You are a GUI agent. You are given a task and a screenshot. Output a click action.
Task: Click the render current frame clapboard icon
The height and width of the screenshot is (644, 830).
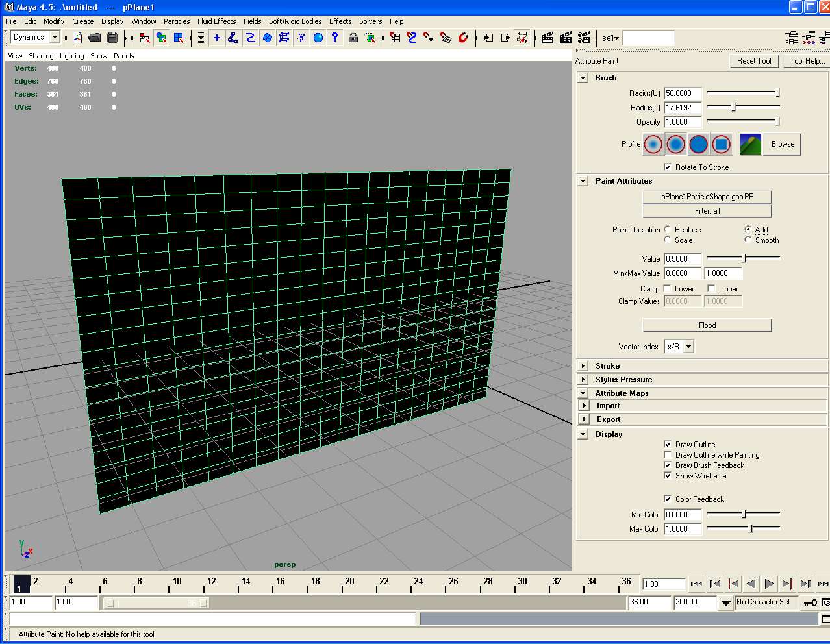(547, 38)
